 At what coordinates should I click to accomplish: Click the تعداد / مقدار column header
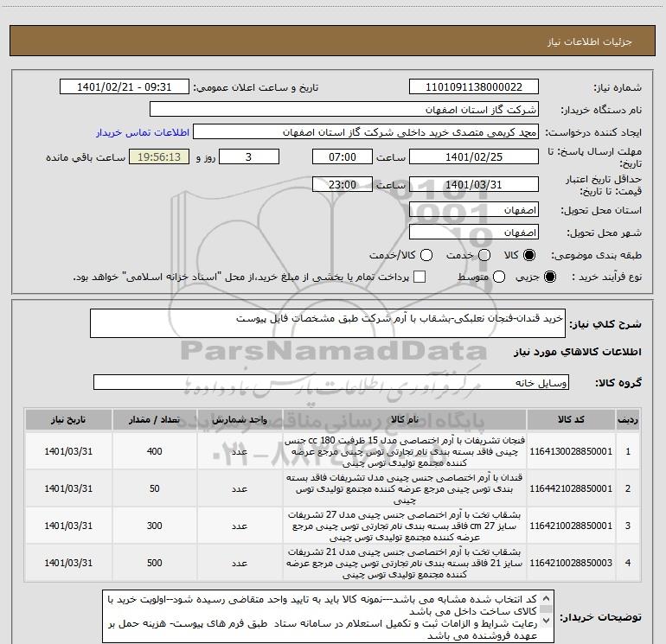(154, 419)
